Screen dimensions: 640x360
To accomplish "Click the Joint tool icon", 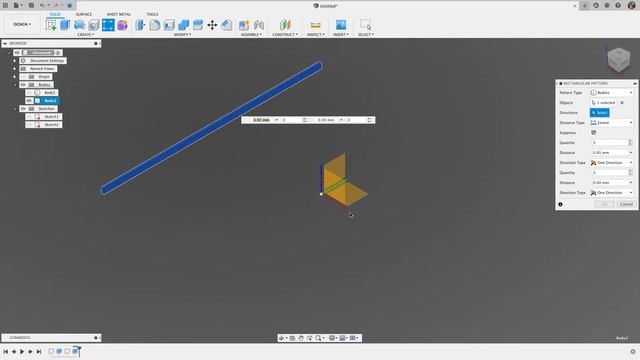I will 259,25.
